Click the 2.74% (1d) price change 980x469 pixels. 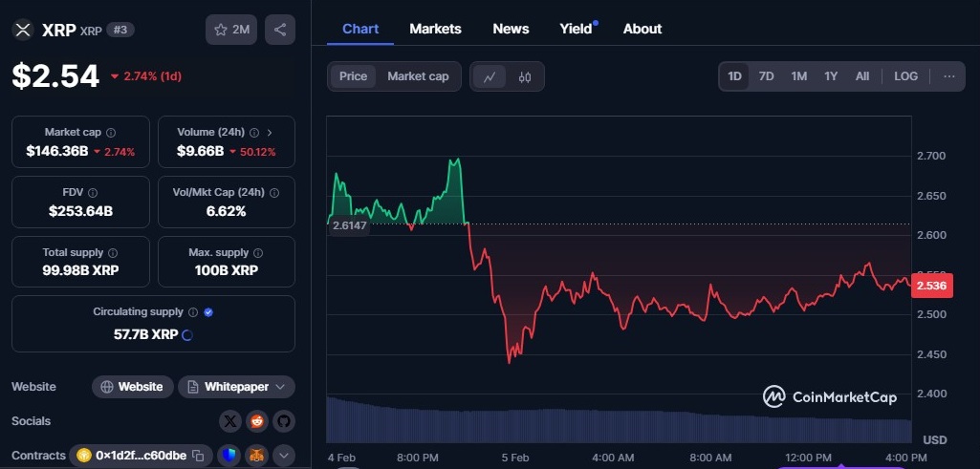[146, 76]
